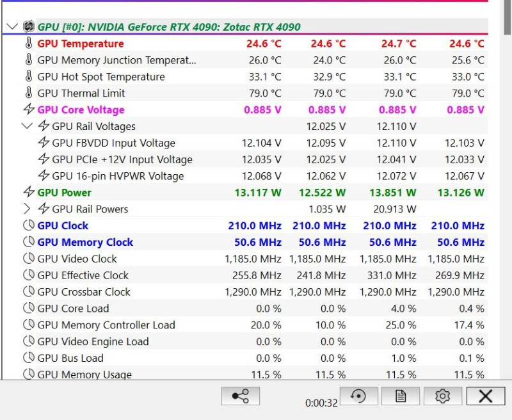Click thermometer icon of GPU Hot Spot Temperature

pyautogui.click(x=29, y=76)
